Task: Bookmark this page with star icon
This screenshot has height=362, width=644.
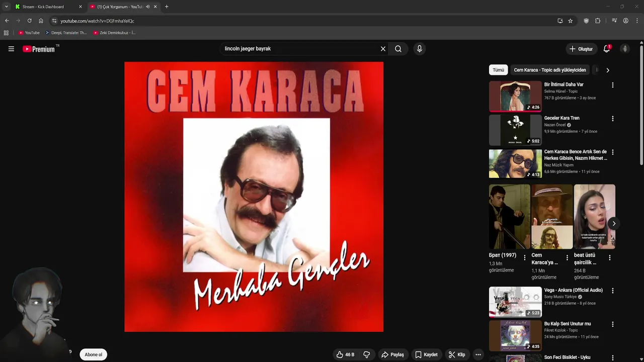Action: click(x=570, y=21)
